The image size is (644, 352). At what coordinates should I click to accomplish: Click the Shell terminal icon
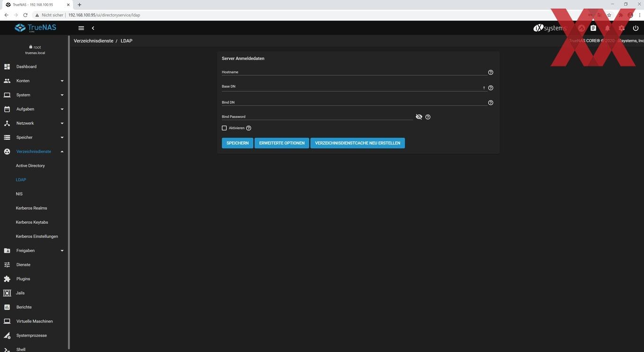(x=7, y=350)
